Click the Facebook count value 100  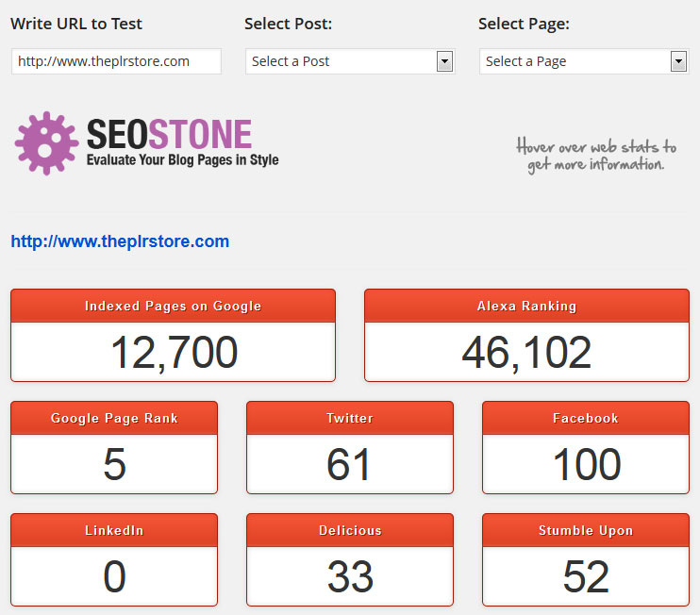587,465
